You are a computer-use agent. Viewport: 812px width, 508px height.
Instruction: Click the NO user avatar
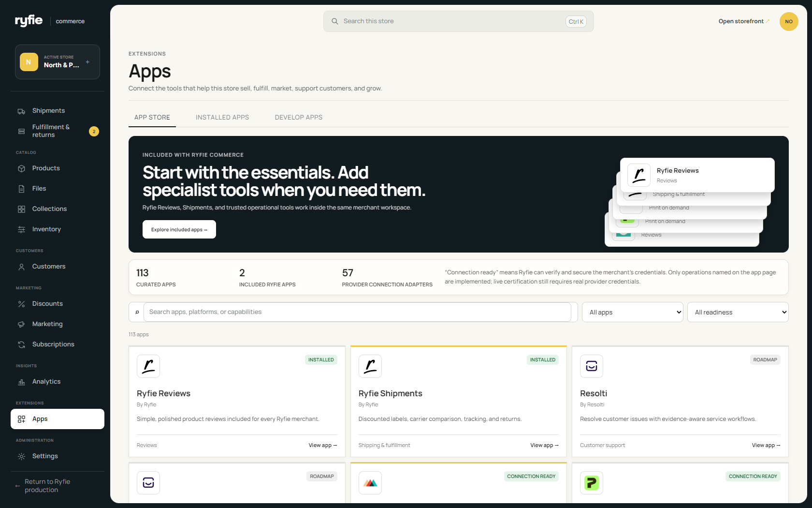(x=789, y=21)
